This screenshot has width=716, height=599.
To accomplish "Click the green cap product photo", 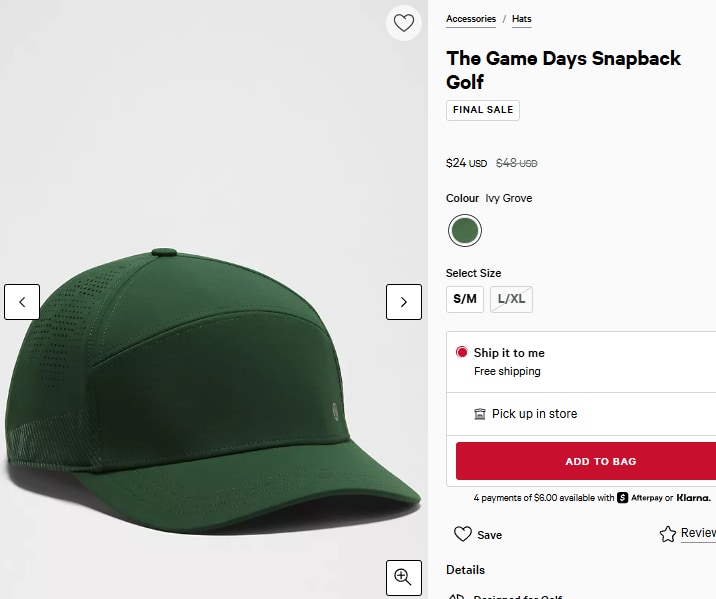I will pos(212,393).
